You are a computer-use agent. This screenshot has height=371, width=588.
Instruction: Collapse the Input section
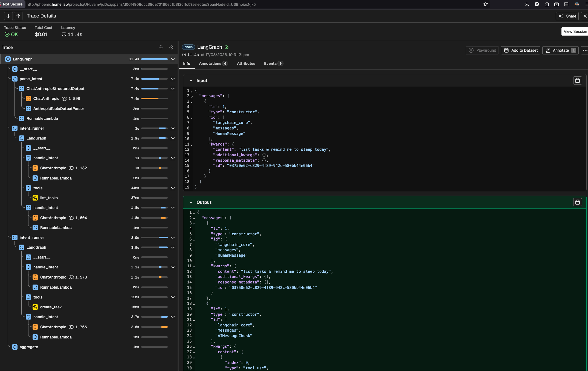click(191, 81)
